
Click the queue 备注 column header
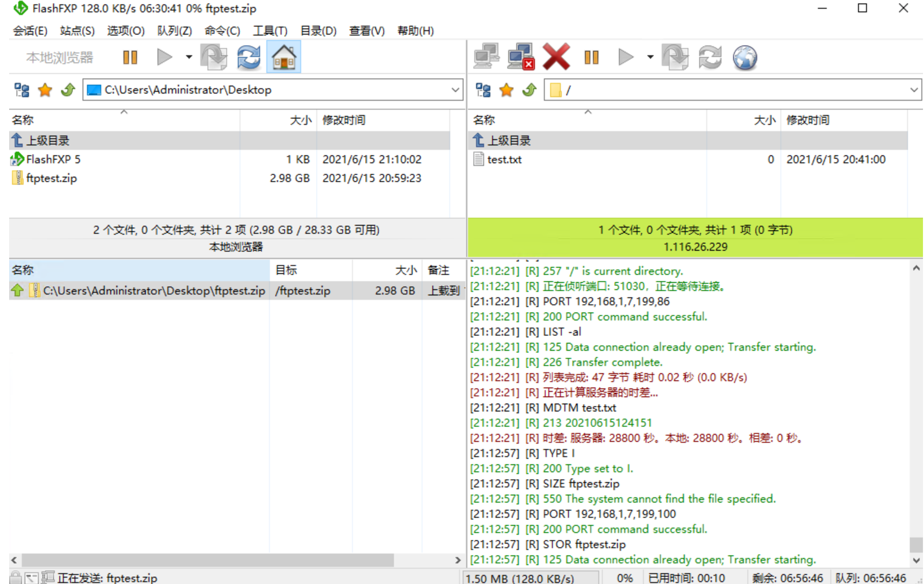click(443, 270)
